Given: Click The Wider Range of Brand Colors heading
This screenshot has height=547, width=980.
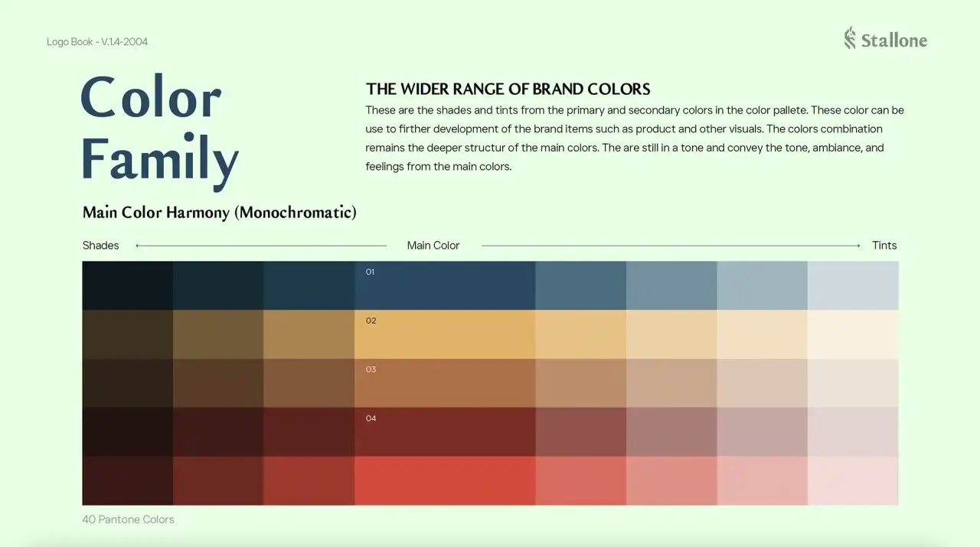Looking at the screenshot, I should pos(508,90).
